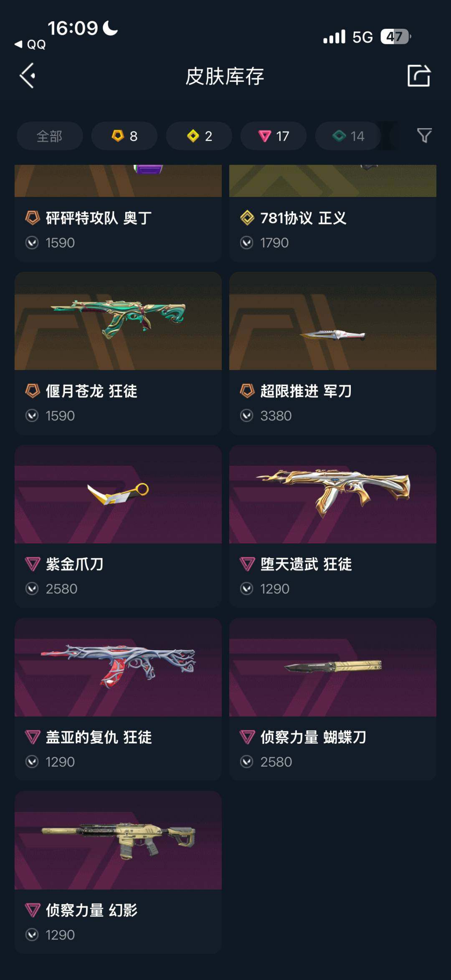Tap pink tier icon beside 紫金爪刀
The width and height of the screenshot is (451, 980).
pos(33,564)
